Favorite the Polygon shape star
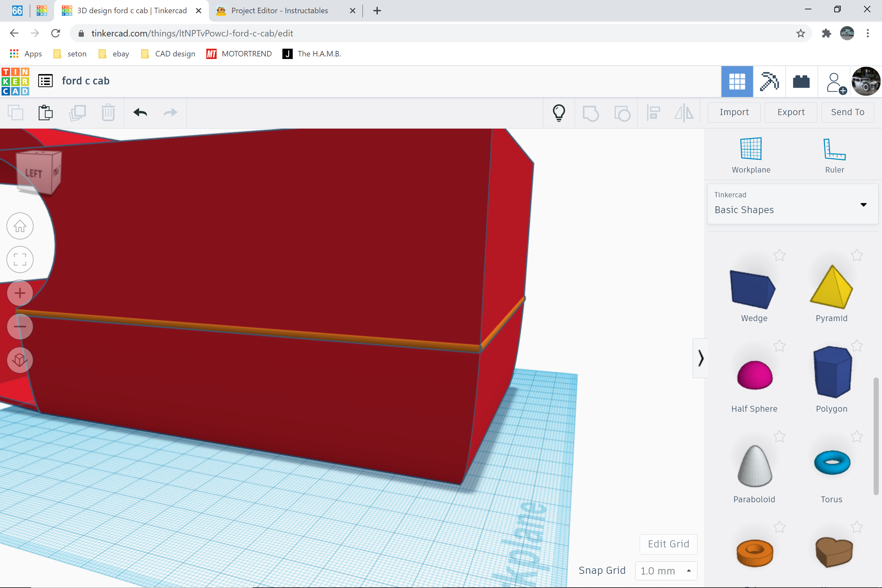Viewport: 882px width, 588px height. (x=857, y=346)
